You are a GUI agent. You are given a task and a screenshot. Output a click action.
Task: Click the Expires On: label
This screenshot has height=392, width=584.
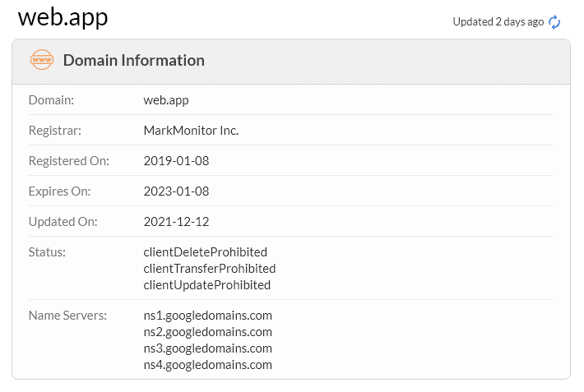click(x=59, y=191)
